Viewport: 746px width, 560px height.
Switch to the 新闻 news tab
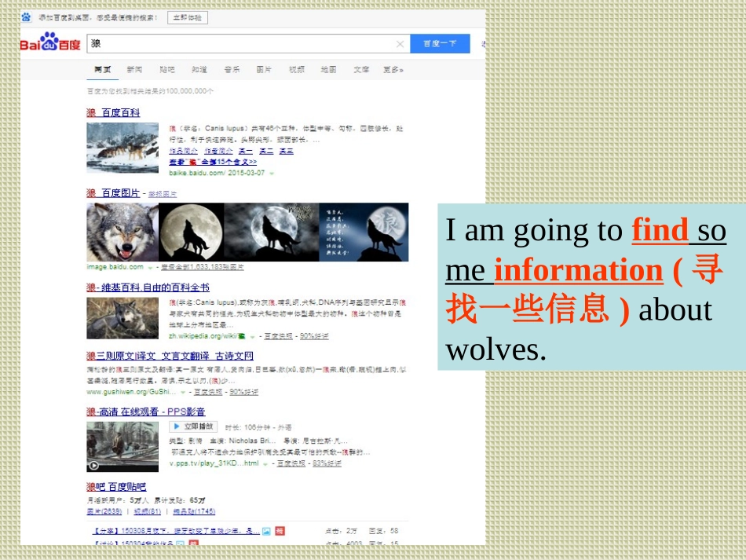coord(134,70)
